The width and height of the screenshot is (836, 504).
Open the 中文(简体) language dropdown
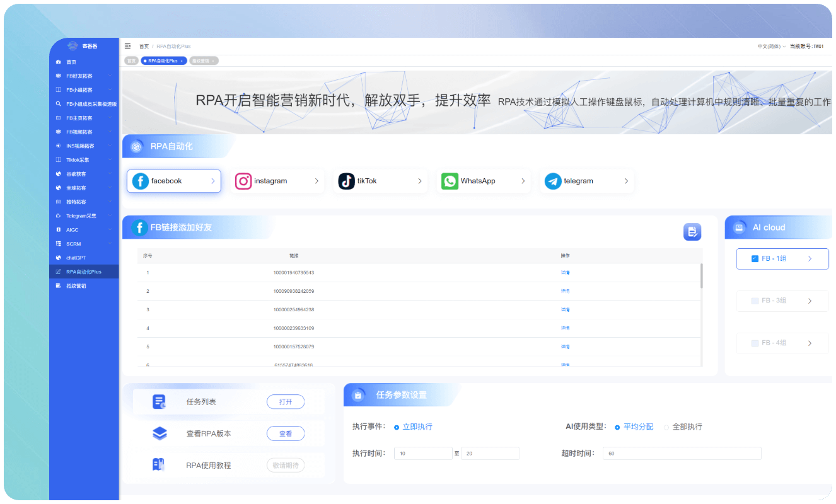pos(771,47)
